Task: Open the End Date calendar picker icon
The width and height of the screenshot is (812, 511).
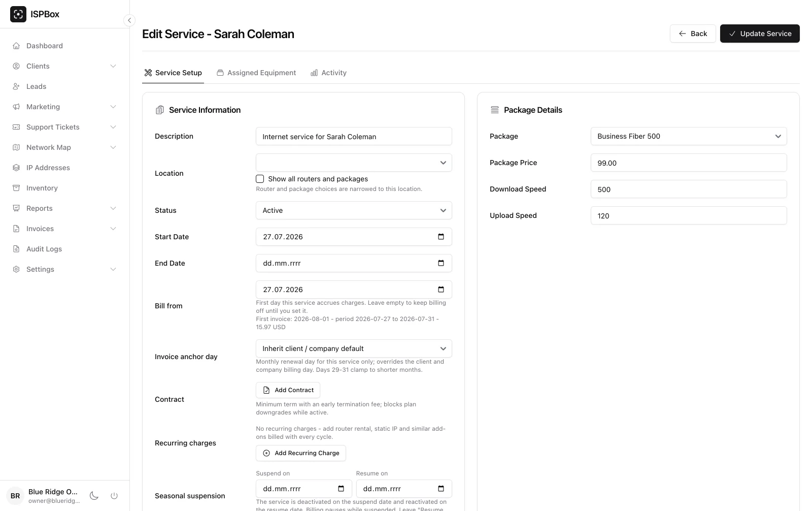Action: pos(441,263)
